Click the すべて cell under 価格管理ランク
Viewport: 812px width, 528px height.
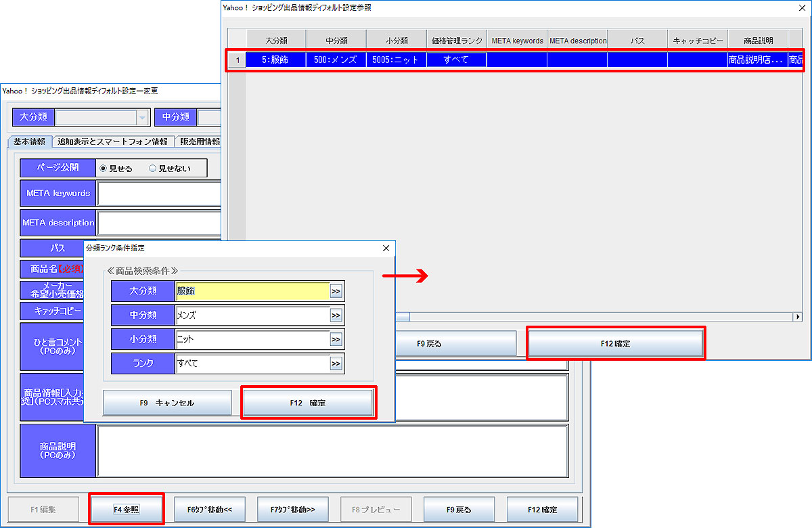[456, 60]
